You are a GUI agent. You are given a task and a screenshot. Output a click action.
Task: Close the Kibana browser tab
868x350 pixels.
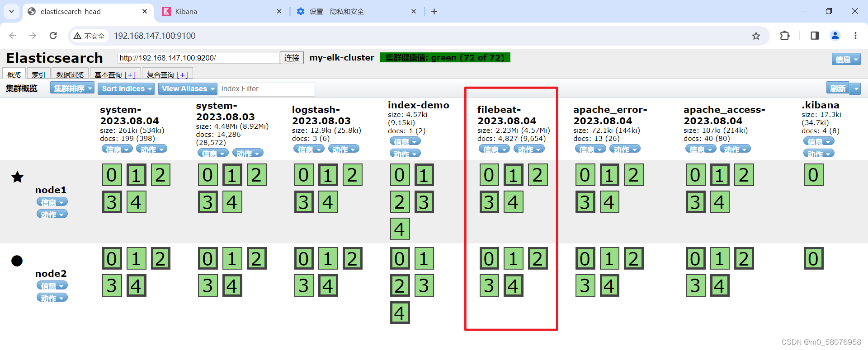click(279, 11)
